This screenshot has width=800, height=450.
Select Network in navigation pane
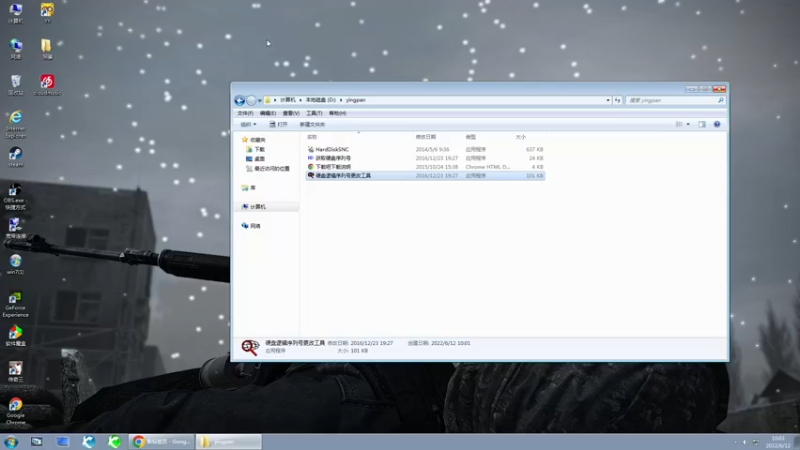click(x=251, y=226)
